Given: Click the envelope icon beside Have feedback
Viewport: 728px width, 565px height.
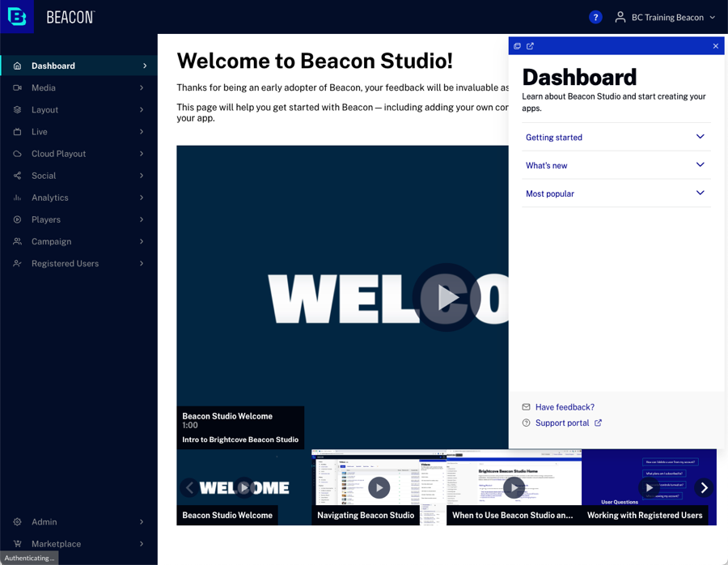Looking at the screenshot, I should coord(526,407).
